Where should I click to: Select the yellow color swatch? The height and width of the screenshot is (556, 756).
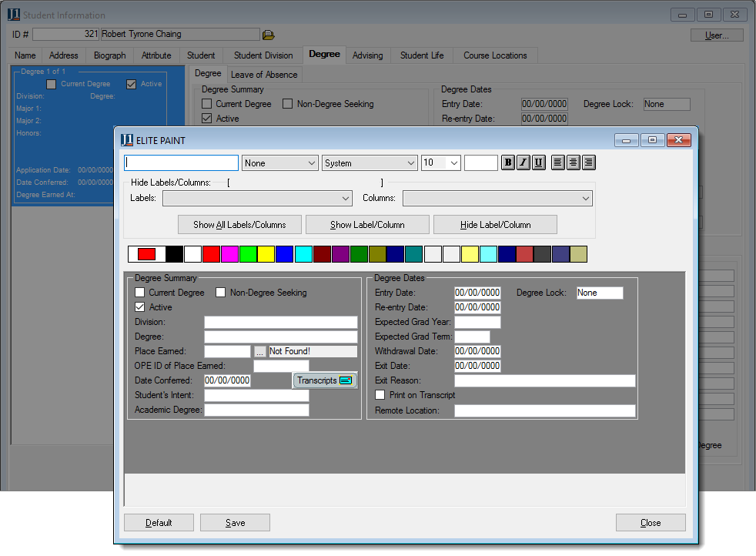click(266, 253)
